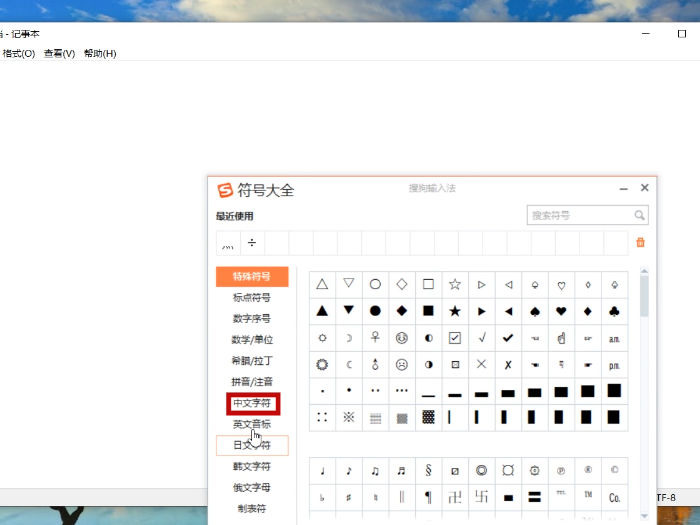Viewport: 700px width, 525px height.
Task: Insert the bold check mark symbol
Action: [508, 338]
